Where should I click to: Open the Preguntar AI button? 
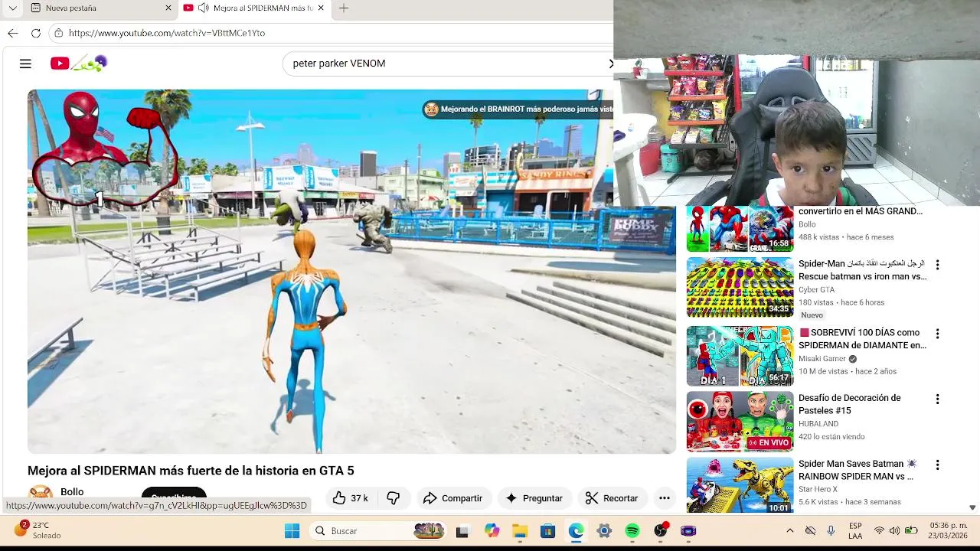pyautogui.click(x=534, y=498)
